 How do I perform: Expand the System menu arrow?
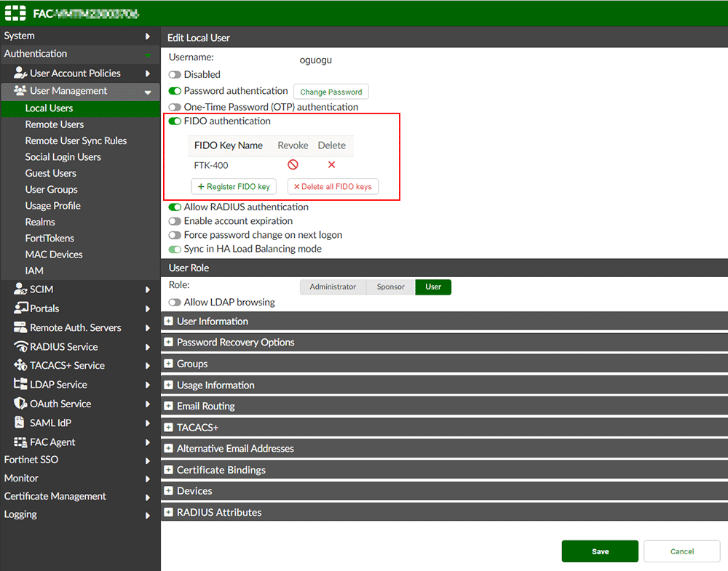click(x=147, y=36)
